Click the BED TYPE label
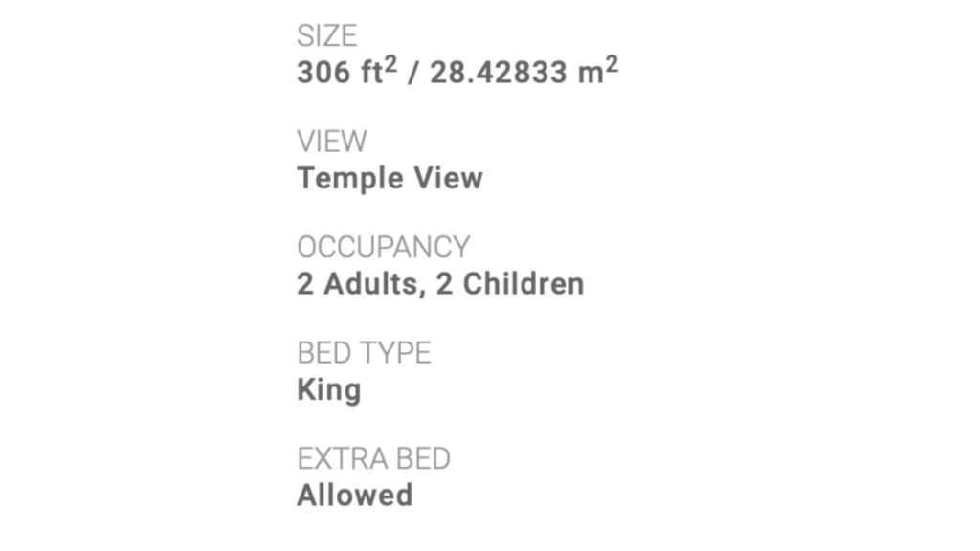Image resolution: width=980 pixels, height=551 pixels. click(364, 353)
